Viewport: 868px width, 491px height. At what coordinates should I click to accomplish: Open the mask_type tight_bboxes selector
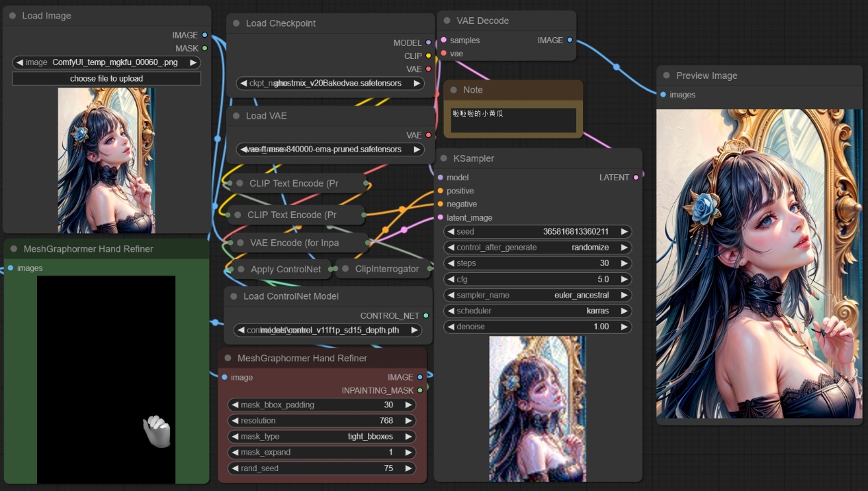pos(321,437)
